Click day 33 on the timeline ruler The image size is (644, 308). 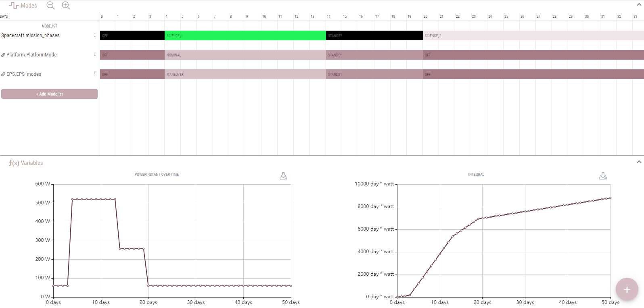coord(636,17)
